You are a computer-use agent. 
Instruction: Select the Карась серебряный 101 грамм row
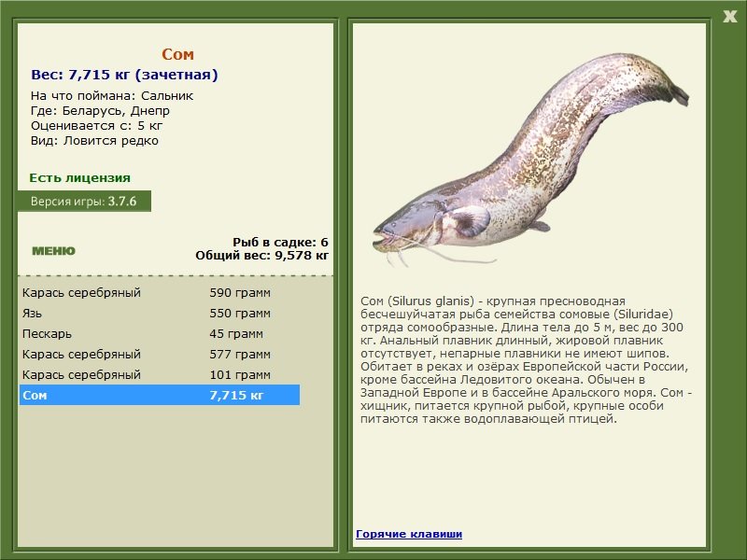click(160, 375)
